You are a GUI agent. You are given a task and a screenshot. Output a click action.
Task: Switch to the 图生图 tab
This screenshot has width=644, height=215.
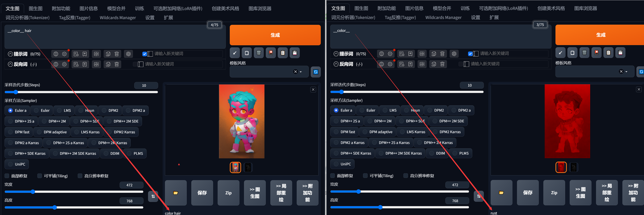(x=35, y=8)
